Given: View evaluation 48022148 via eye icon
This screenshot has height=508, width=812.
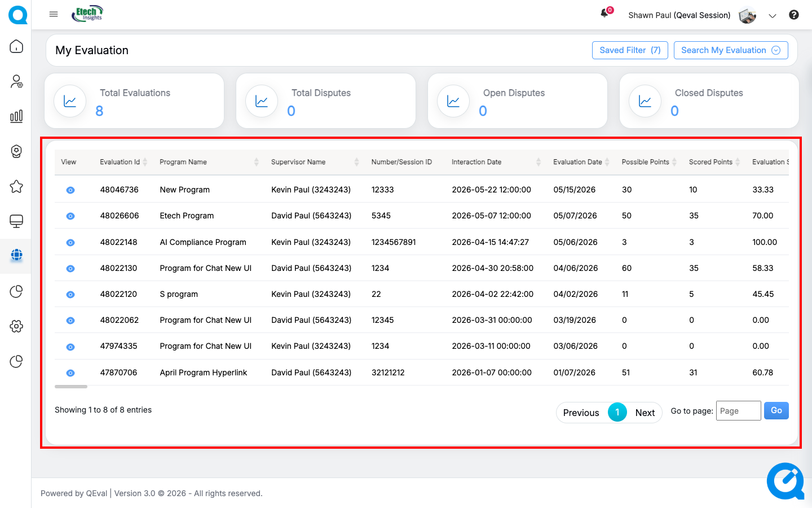Looking at the screenshot, I should coord(70,243).
